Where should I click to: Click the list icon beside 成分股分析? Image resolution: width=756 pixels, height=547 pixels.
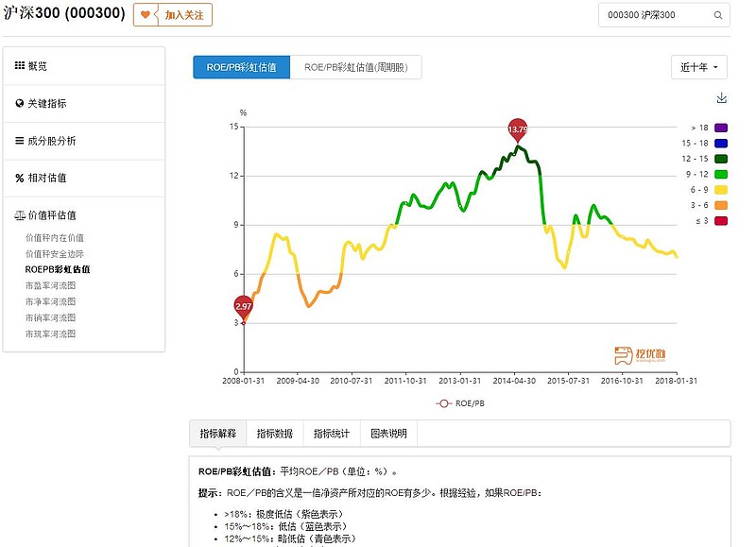pyautogui.click(x=19, y=141)
